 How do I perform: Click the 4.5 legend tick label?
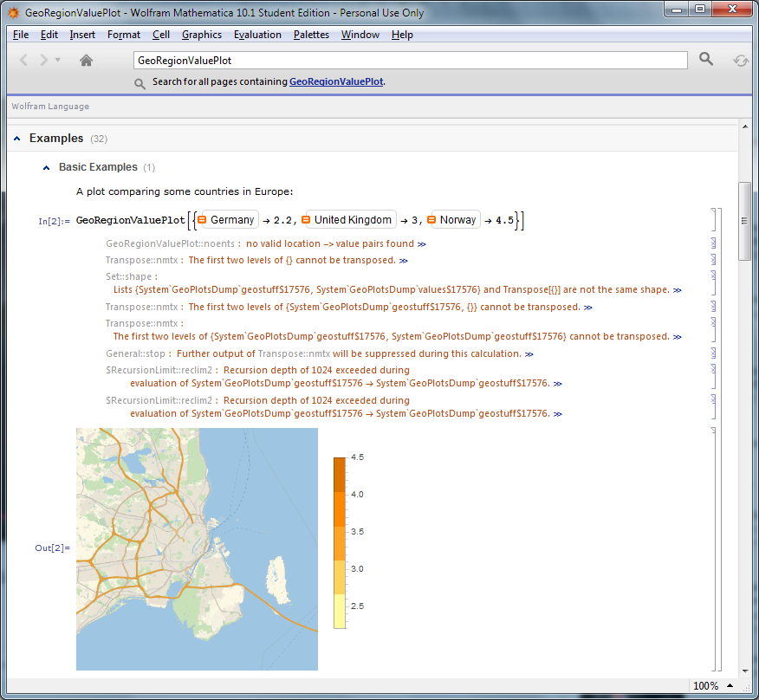click(x=357, y=457)
